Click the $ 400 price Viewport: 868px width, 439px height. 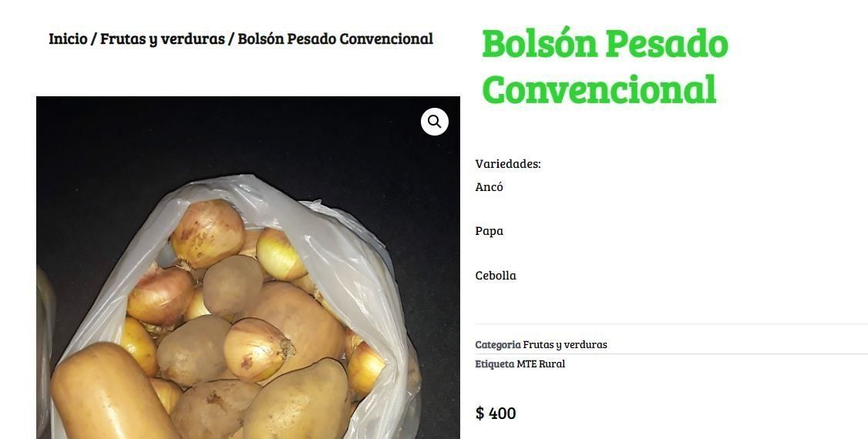pos(496,413)
